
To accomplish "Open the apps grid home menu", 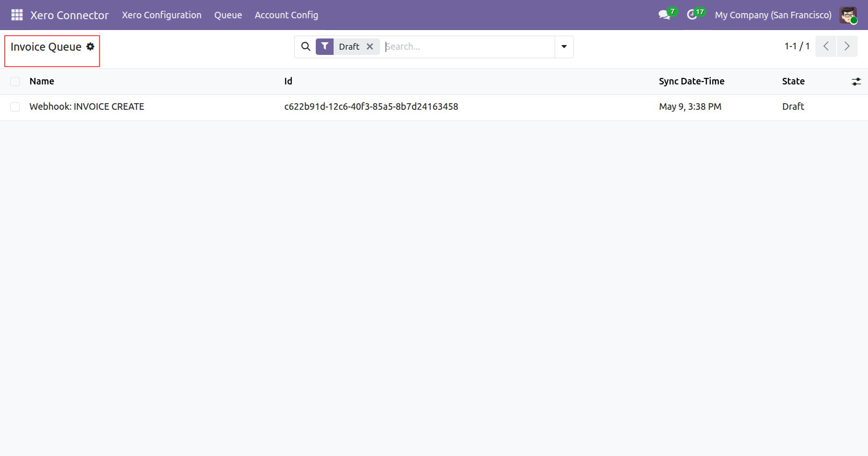I will [x=17, y=15].
